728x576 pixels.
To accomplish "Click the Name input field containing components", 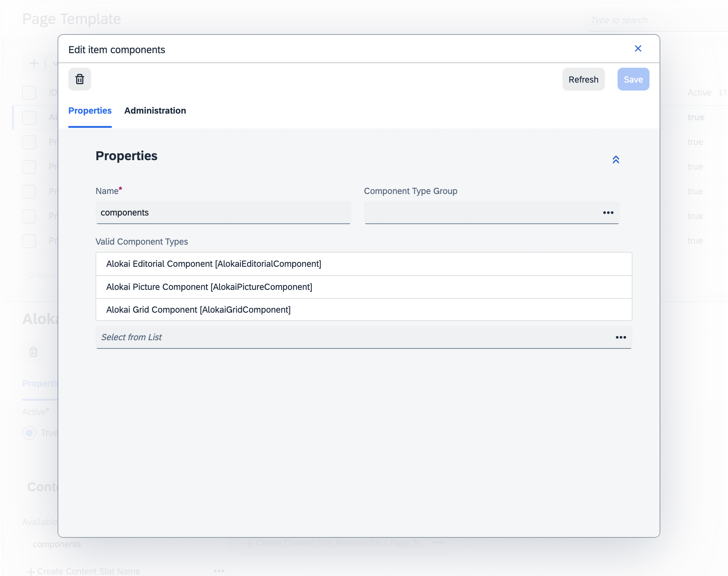I will tap(223, 212).
